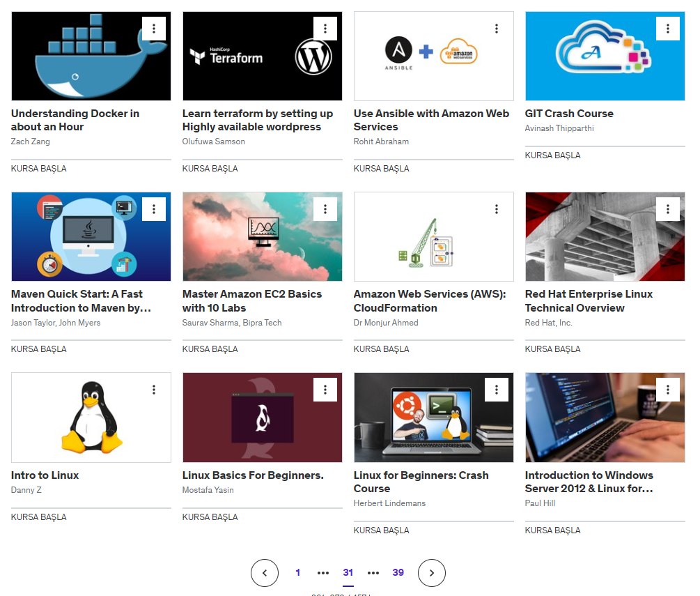Screen dimensions: 700x596
Task: Open the GIT Crash Course title
Action: click(569, 114)
